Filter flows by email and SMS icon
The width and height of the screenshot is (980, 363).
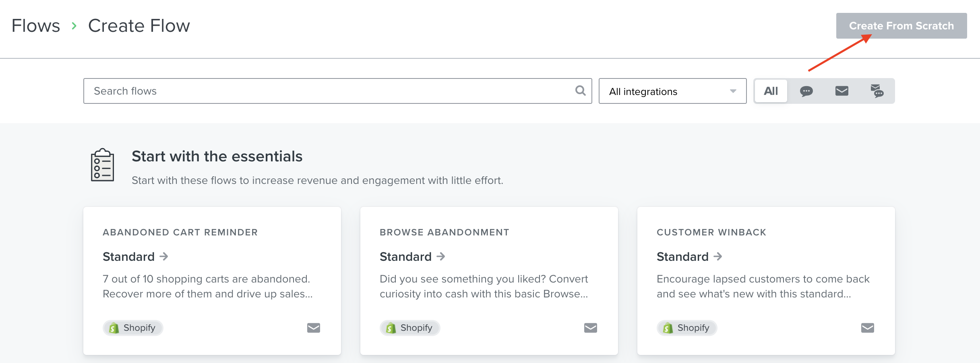877,91
